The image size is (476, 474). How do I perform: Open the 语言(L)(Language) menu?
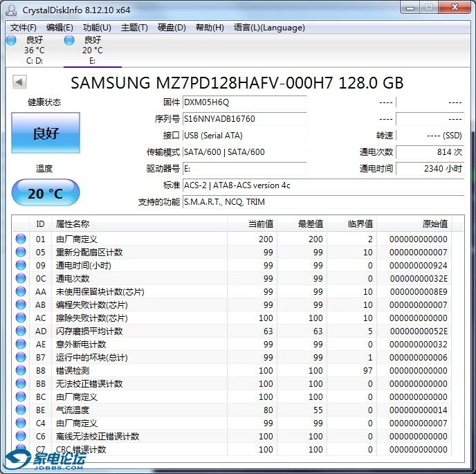pyautogui.click(x=269, y=28)
